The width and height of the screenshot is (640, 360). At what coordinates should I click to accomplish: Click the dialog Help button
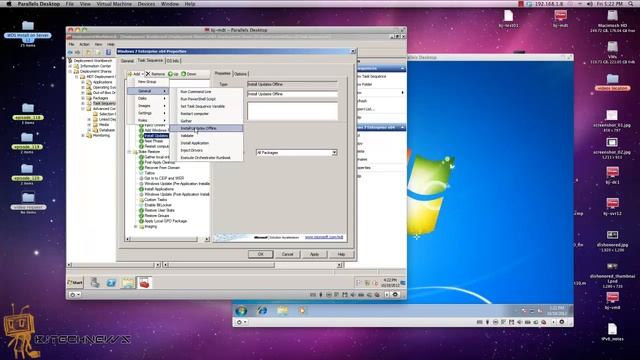tap(341, 254)
